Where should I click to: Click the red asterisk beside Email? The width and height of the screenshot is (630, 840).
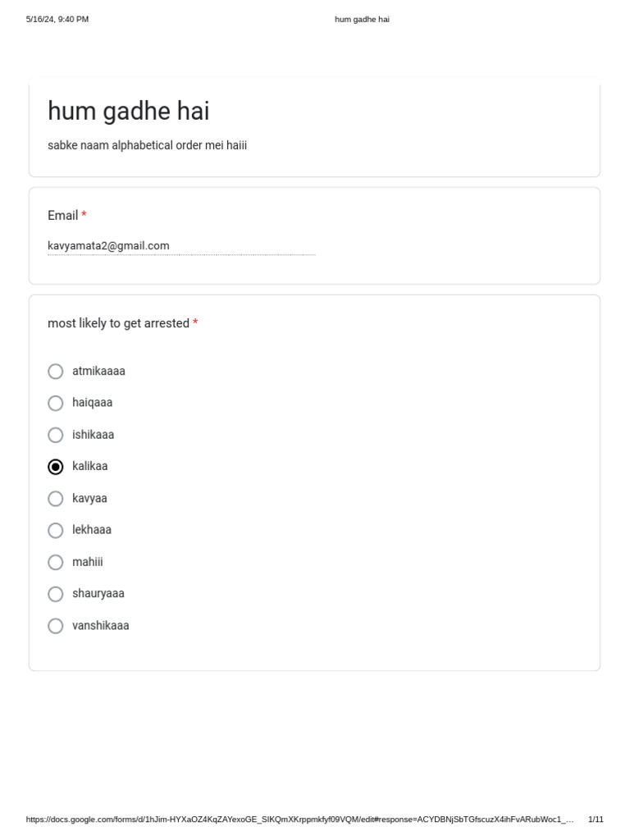click(84, 215)
